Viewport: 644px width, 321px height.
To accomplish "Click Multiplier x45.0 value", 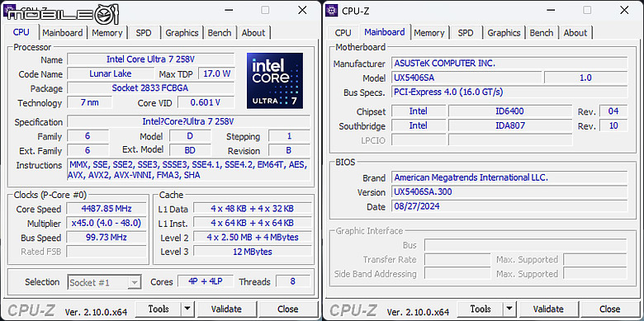I will pyautogui.click(x=107, y=223).
